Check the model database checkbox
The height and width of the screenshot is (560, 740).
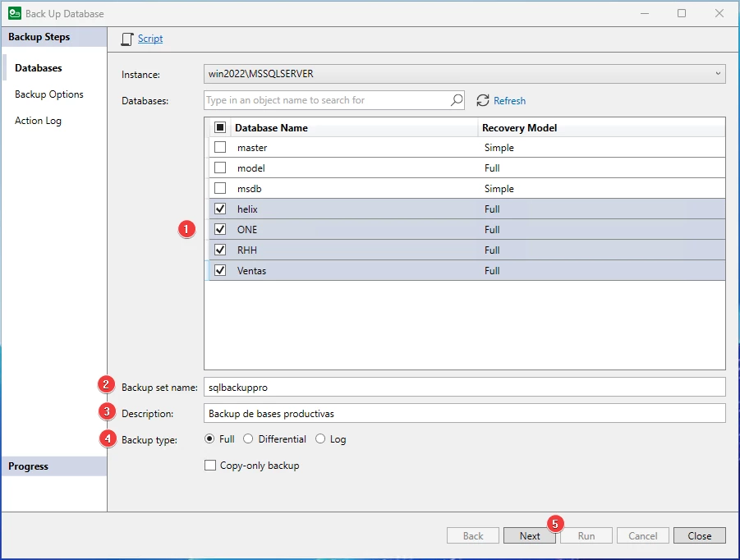(x=220, y=168)
